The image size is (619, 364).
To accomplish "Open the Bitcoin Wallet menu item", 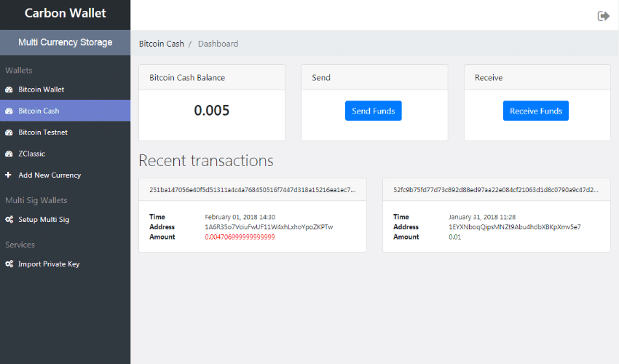I will (x=41, y=90).
